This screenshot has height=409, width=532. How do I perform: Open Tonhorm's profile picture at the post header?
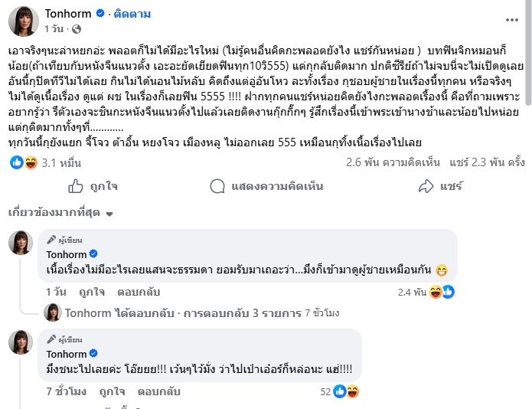point(24,21)
